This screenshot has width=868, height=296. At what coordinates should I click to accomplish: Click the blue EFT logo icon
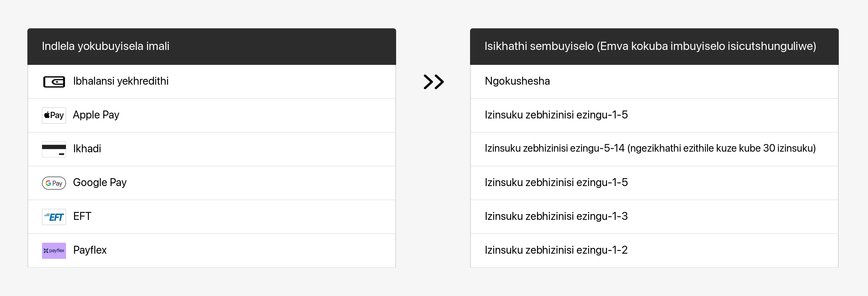point(54,217)
